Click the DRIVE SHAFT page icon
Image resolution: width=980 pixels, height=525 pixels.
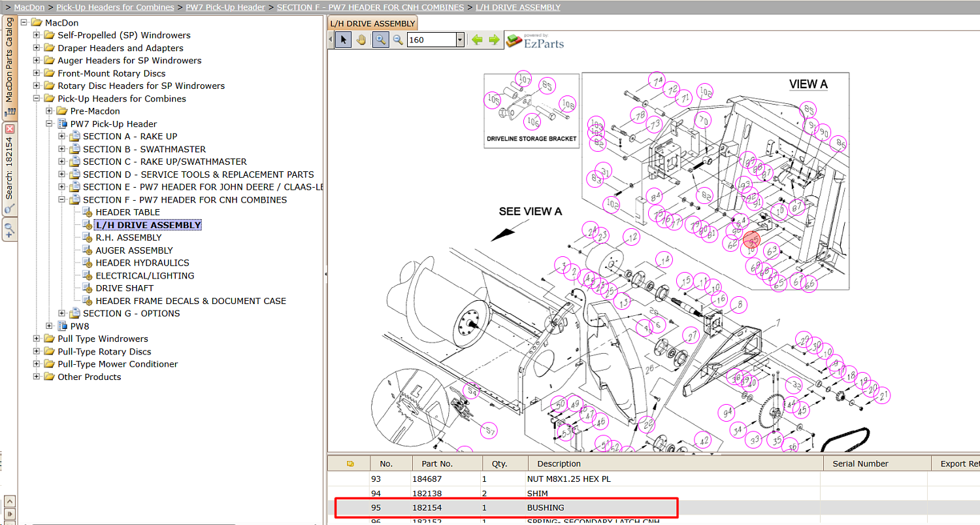(x=88, y=288)
